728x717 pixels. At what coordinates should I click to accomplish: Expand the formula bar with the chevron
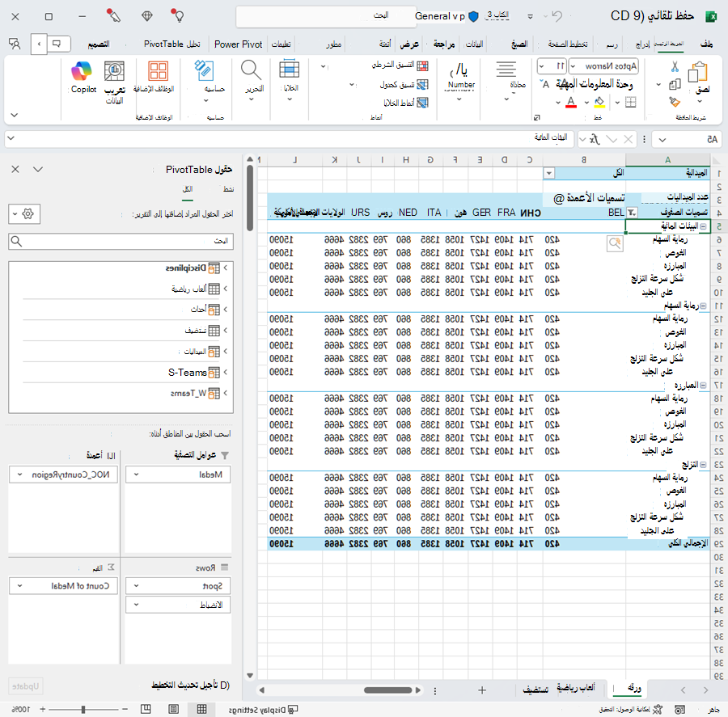[x=11, y=138]
